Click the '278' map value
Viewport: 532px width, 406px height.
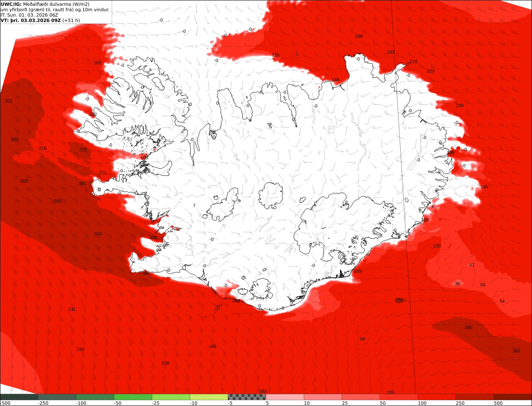point(83,150)
